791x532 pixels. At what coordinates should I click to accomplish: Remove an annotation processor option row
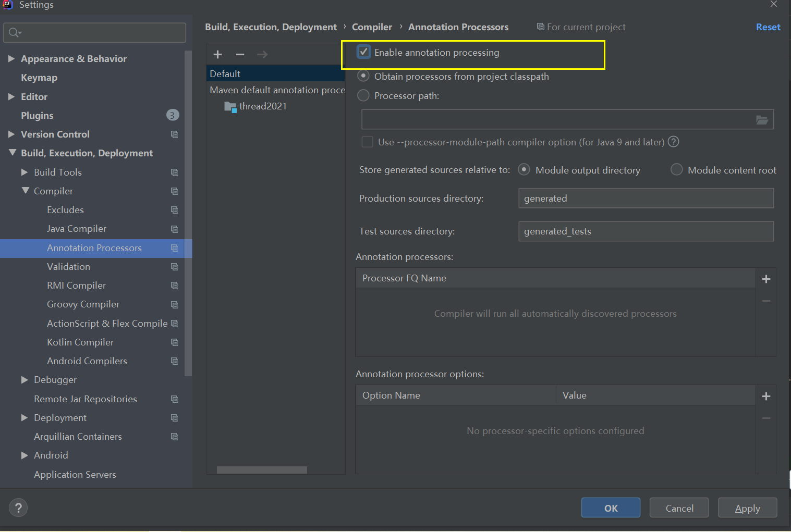(x=766, y=418)
